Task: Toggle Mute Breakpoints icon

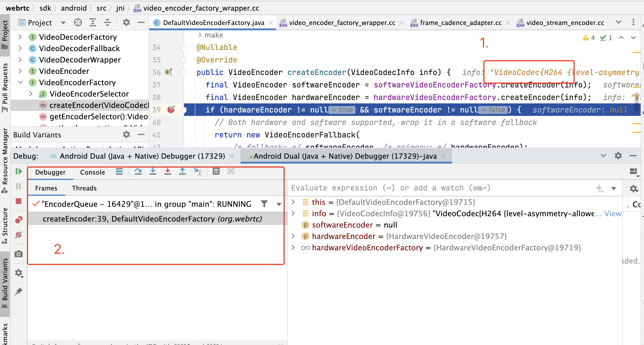Action: click(19, 235)
